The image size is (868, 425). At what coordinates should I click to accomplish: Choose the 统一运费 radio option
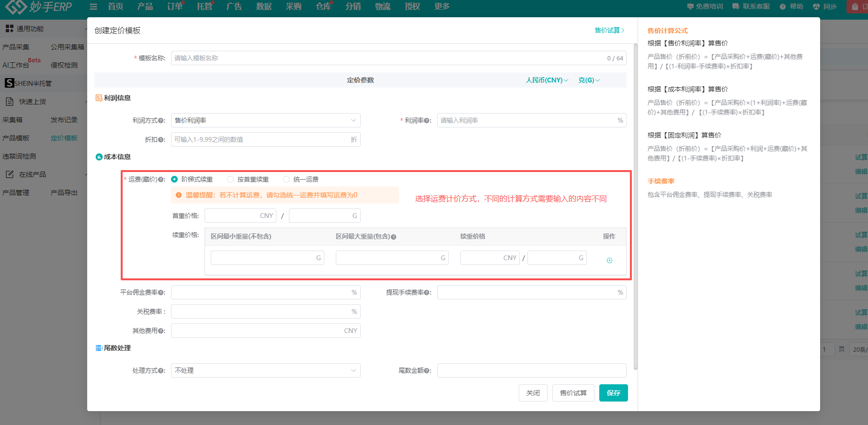click(x=286, y=179)
